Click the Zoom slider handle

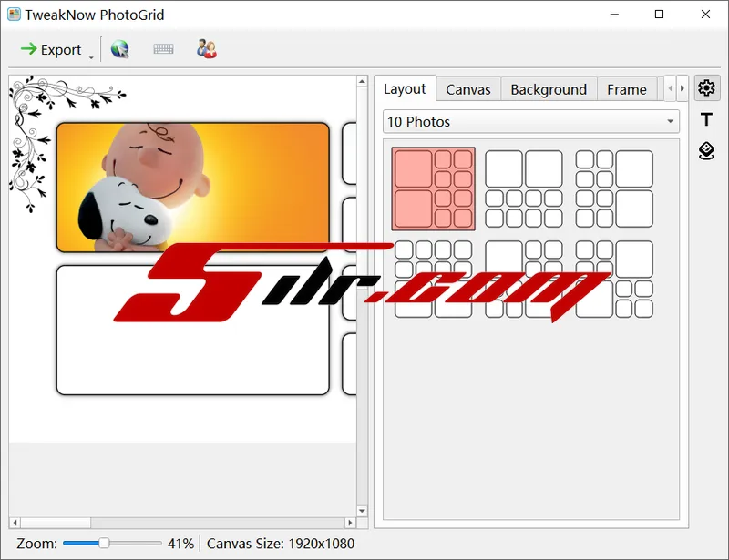pos(104,543)
